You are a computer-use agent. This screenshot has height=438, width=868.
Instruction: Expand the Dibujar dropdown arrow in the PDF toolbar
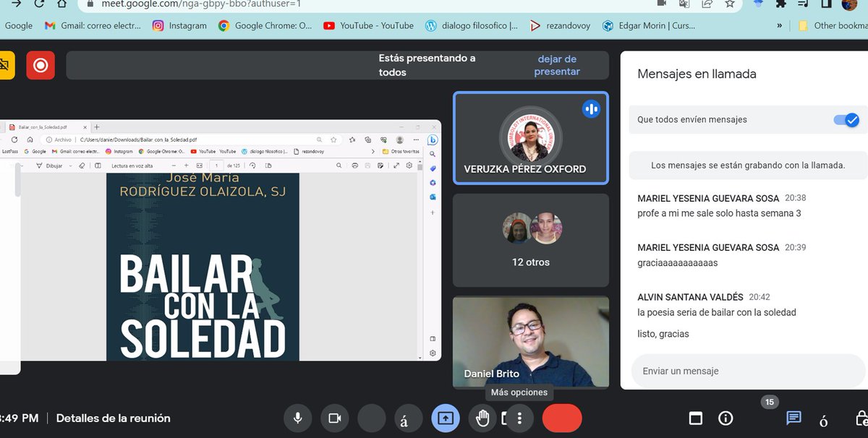tap(70, 166)
